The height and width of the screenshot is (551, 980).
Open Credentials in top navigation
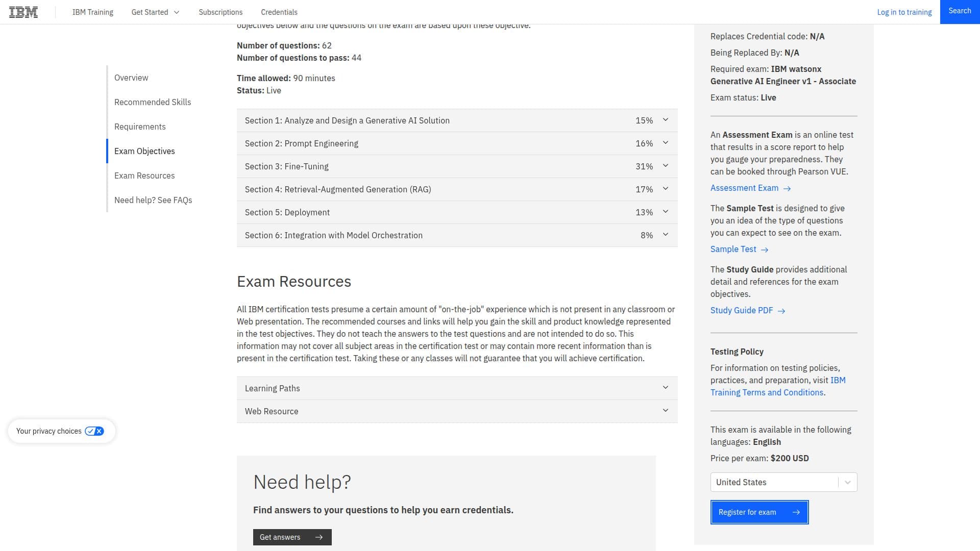(279, 12)
